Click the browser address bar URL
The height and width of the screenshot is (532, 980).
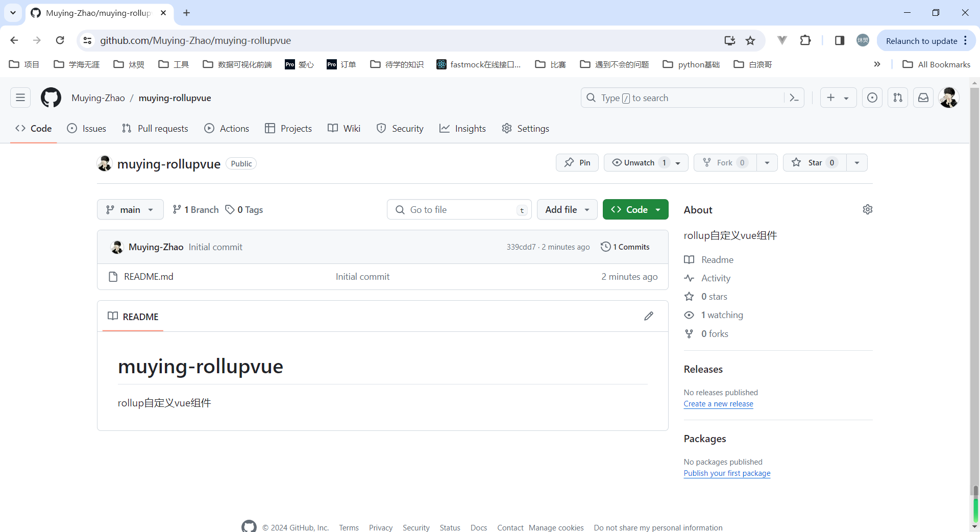(195, 40)
